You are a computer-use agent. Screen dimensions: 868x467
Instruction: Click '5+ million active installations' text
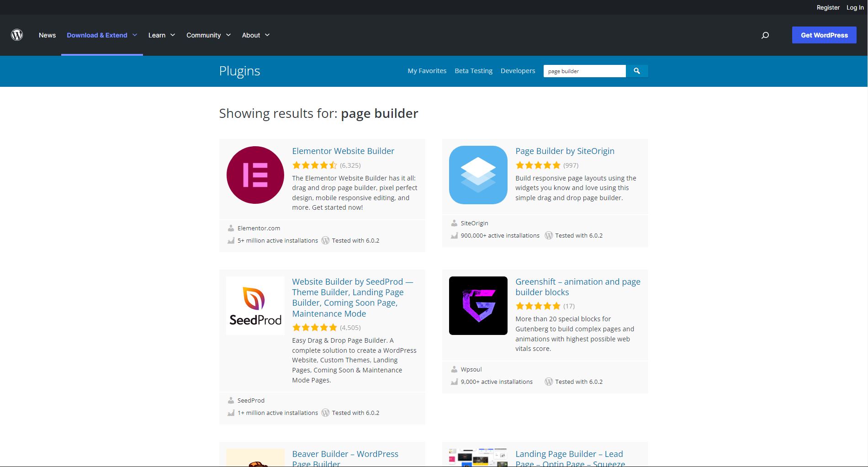278,240
